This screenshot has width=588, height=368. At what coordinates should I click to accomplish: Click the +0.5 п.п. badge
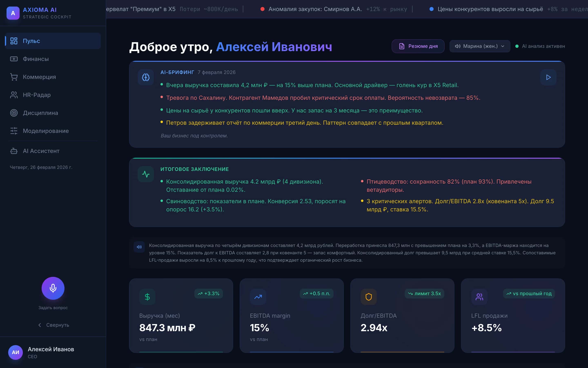click(316, 294)
